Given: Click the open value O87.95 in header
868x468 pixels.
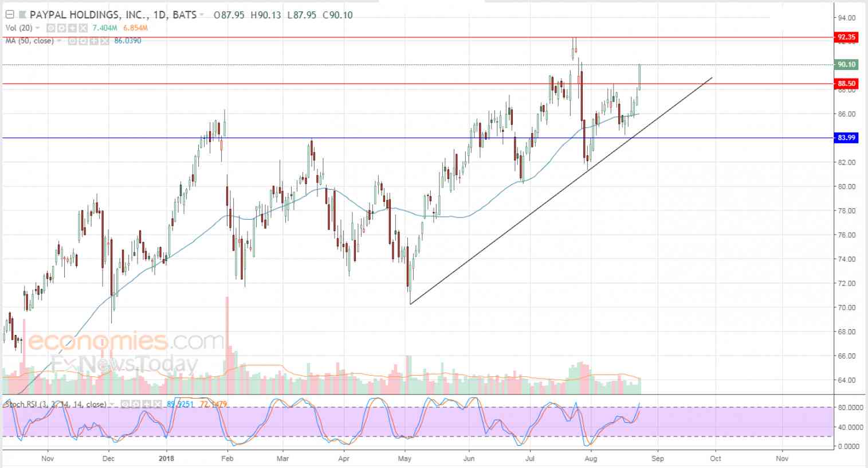Looking at the screenshot, I should pos(229,15).
